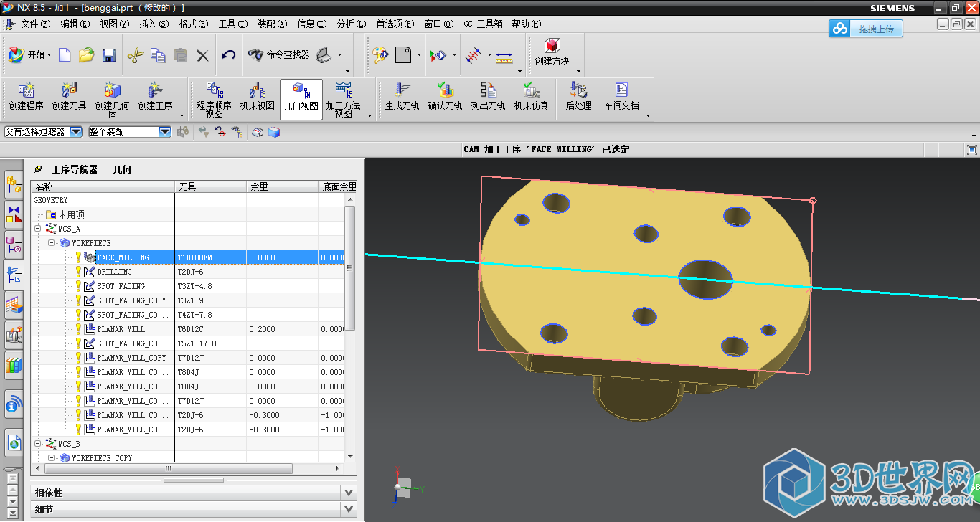The width and height of the screenshot is (980, 522).
Task: Click the Stock (余量) column header
Action: [x=283, y=186]
